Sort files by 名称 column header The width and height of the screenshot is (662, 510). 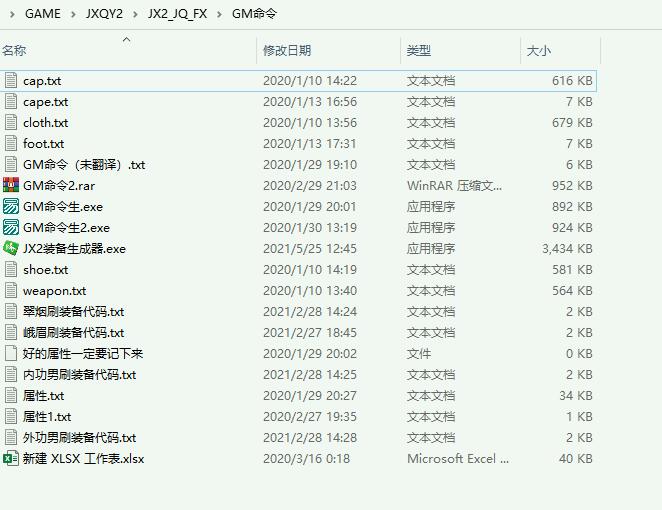click(x=14, y=51)
